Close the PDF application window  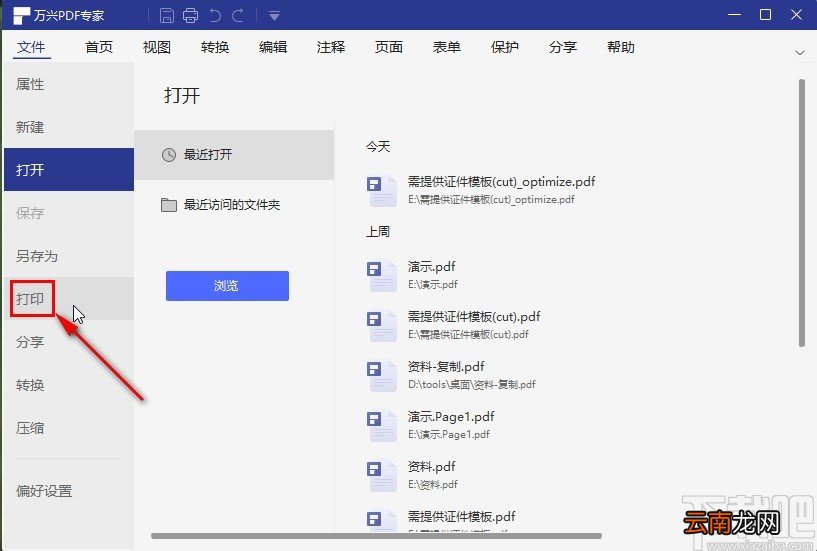[x=796, y=15]
